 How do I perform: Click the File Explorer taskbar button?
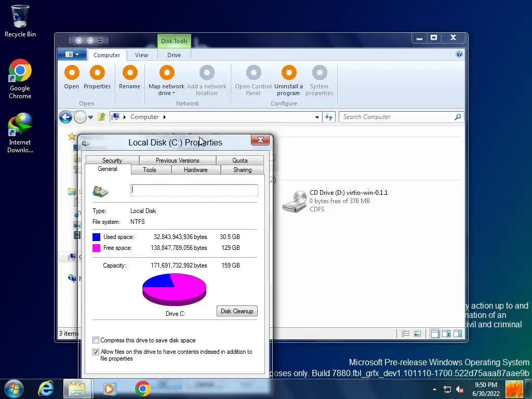pyautogui.click(x=77, y=389)
